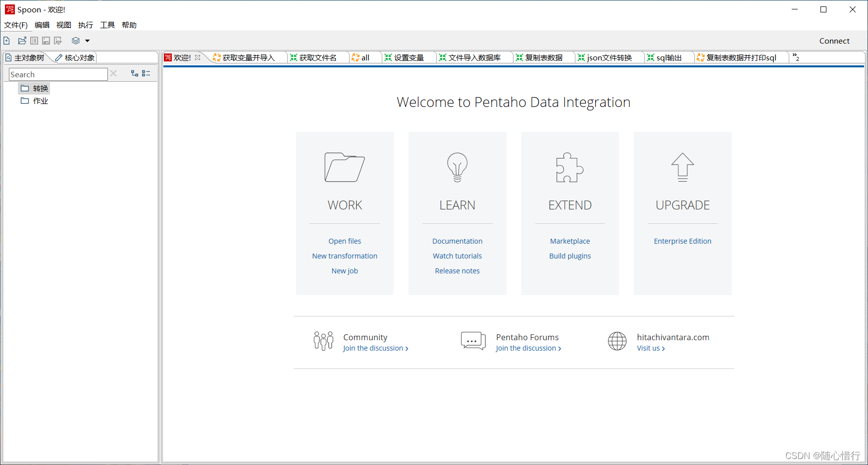
Task: Click the Pentaho Forums chat icon
Action: (473, 341)
